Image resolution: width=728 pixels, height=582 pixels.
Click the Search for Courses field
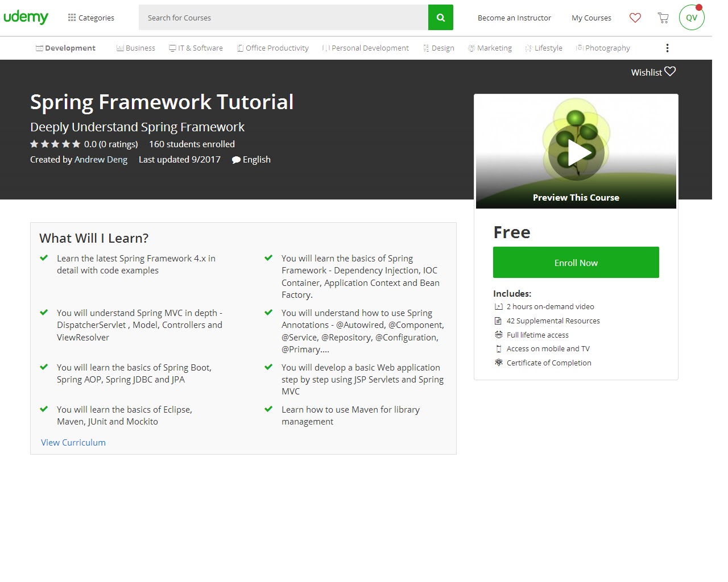pos(283,18)
